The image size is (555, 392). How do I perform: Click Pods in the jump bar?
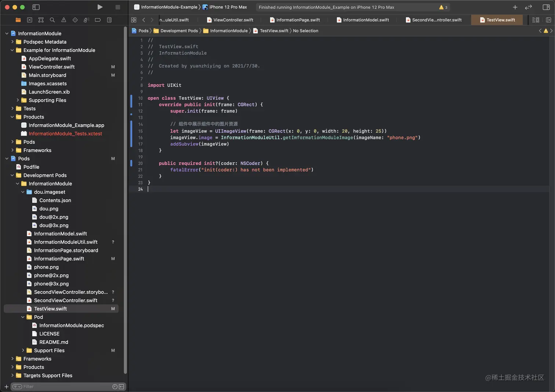pos(140,31)
